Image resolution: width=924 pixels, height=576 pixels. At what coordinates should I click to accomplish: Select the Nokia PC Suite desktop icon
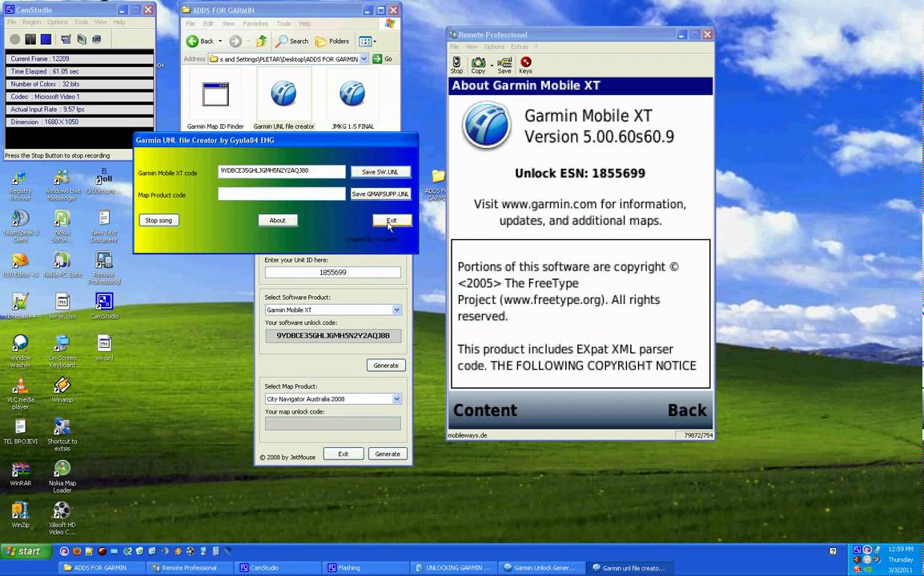click(62, 265)
